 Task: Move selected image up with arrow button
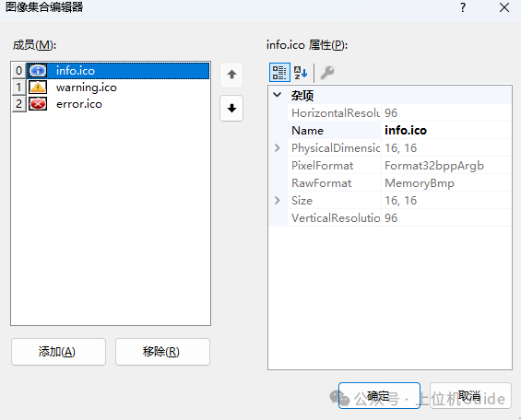231,75
